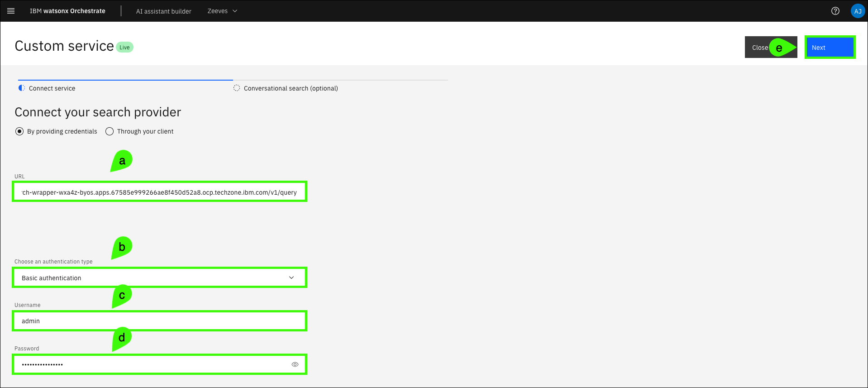Image resolution: width=868 pixels, height=388 pixels.
Task: Click the IBM watsonx Orchestrate title
Action: point(67,11)
